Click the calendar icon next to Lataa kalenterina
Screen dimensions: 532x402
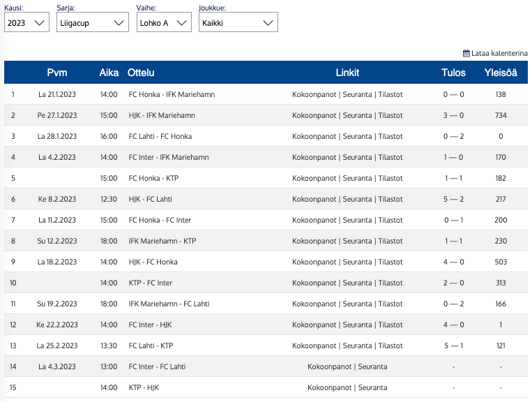[x=466, y=53]
